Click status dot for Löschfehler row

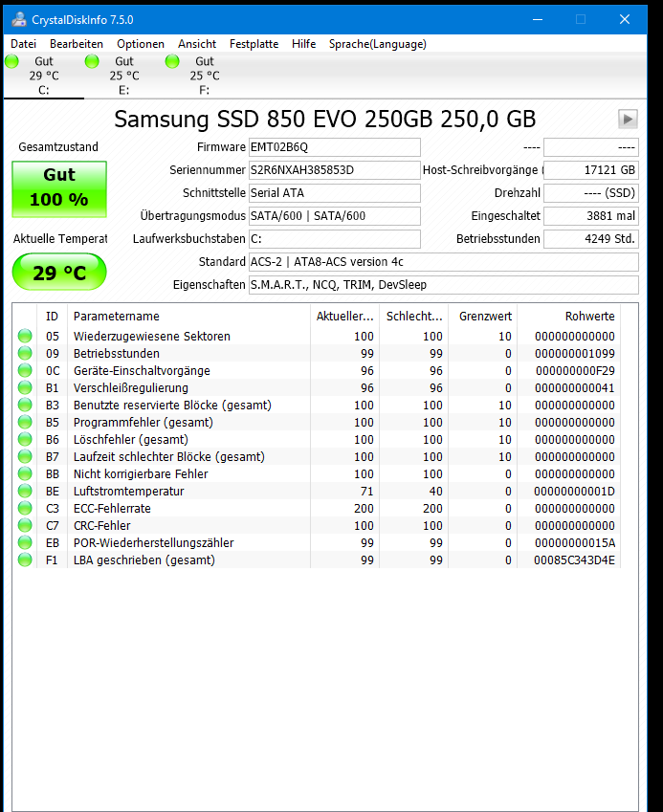pyautogui.click(x=25, y=439)
